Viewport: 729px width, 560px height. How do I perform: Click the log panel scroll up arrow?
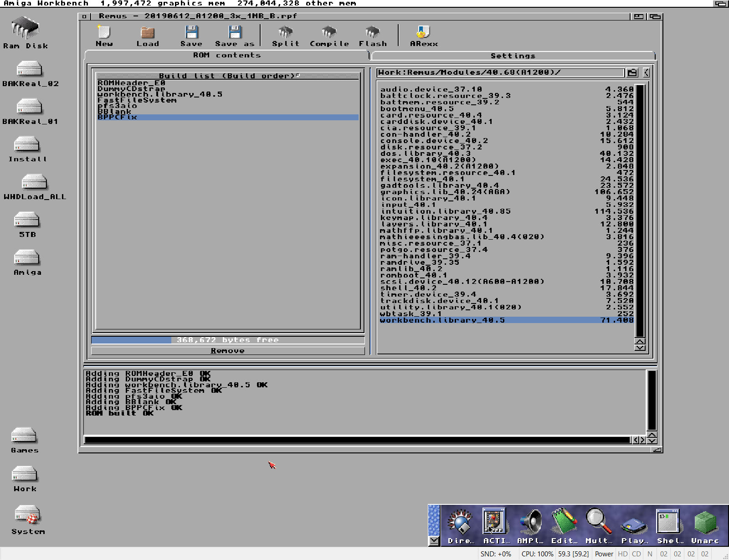652,434
